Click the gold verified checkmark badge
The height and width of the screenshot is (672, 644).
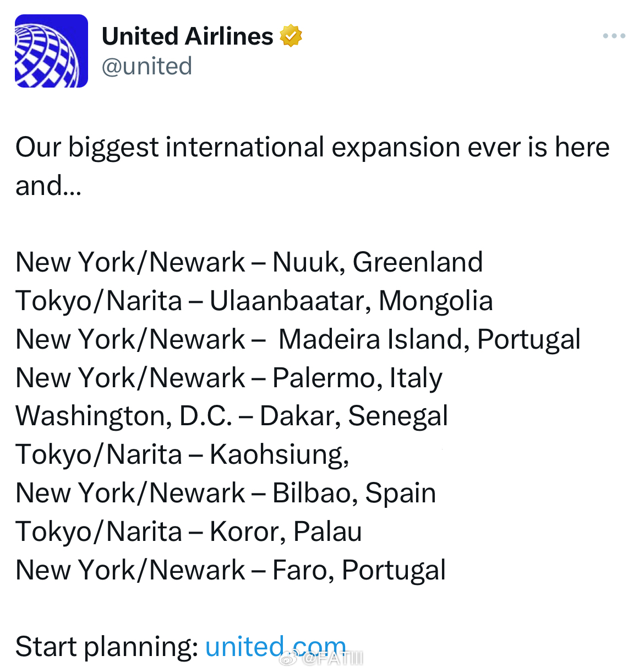291,36
